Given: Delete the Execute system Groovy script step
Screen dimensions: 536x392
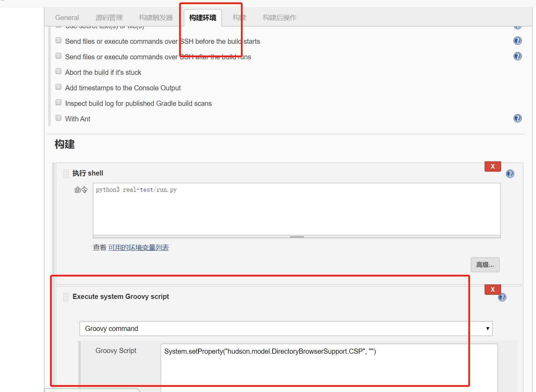Looking at the screenshot, I should tap(493, 289).
